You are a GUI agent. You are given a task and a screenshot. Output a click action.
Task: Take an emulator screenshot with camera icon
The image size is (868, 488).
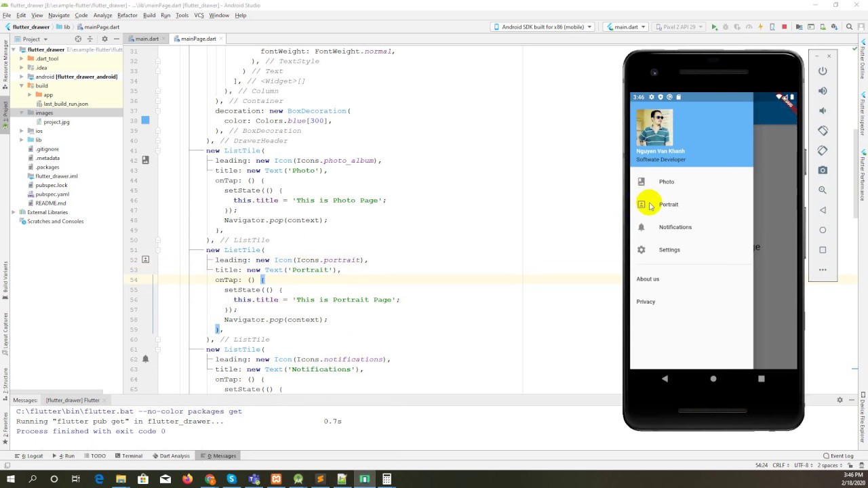coord(823,170)
